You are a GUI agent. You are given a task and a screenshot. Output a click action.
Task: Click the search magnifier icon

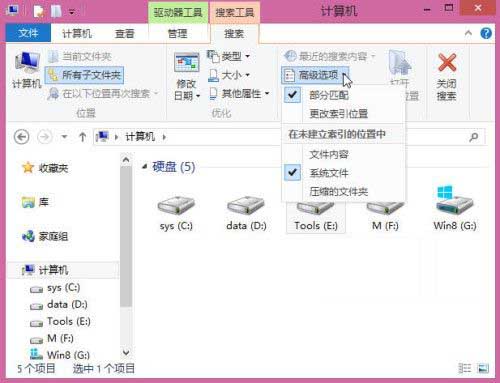point(474,137)
